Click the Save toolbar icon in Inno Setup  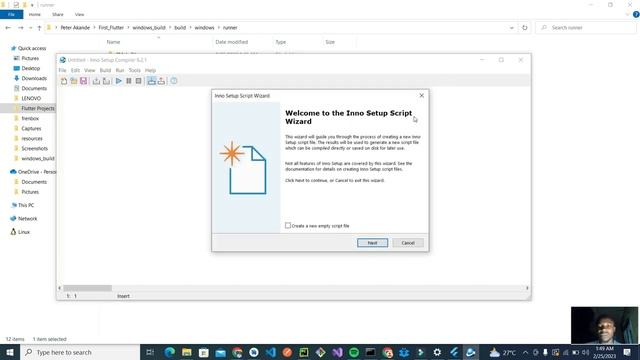click(x=83, y=81)
